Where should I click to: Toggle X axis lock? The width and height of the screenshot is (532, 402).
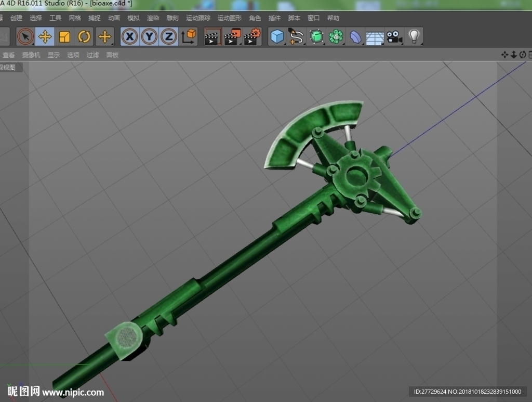129,37
